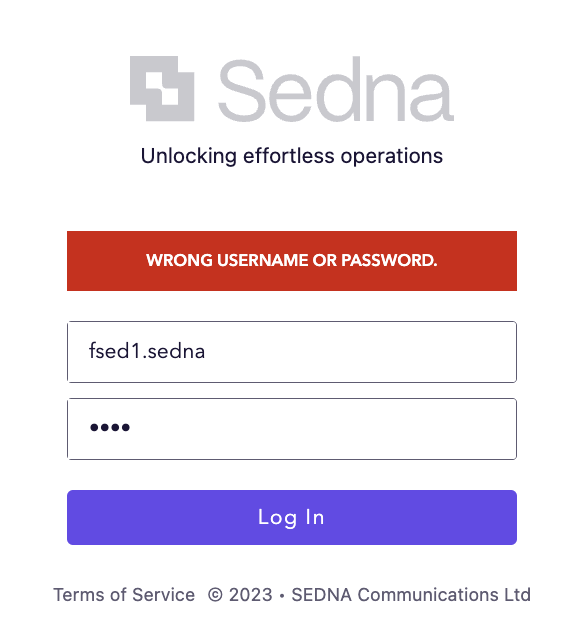
Task: Open the Terms of Service link
Action: pyautogui.click(x=124, y=595)
